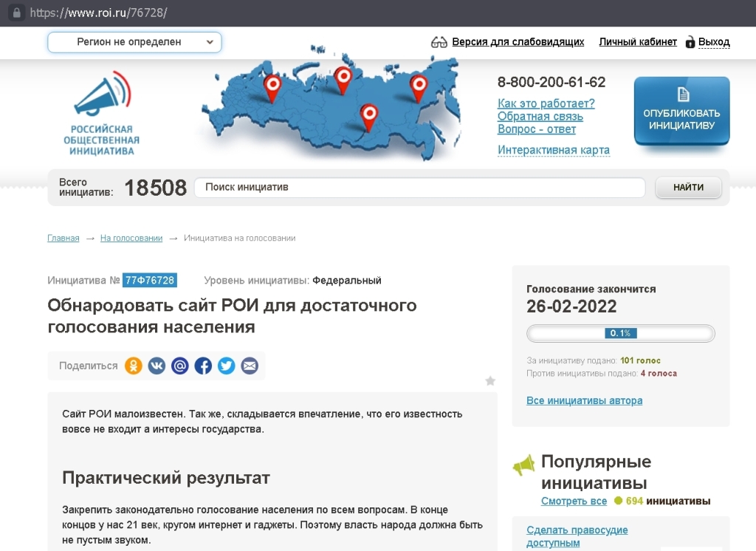Share initiative on Facebook icon
Image resolution: width=756 pixels, height=551 pixels.
(x=203, y=366)
